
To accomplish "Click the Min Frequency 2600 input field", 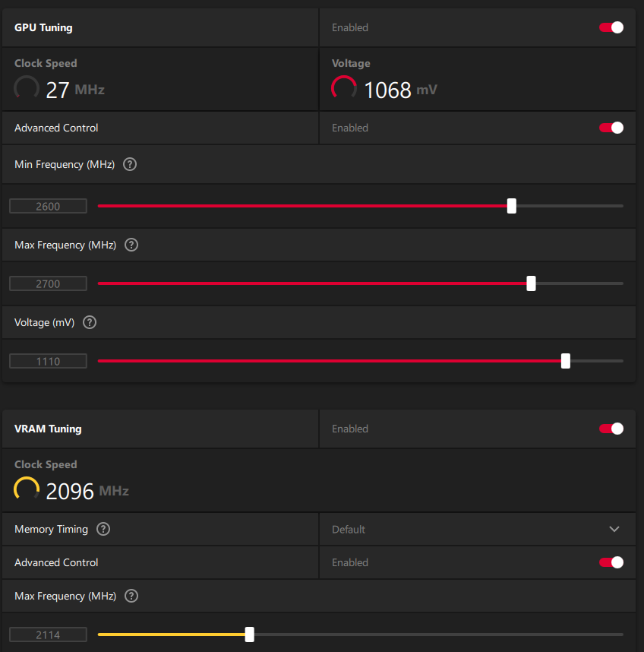I will point(48,206).
